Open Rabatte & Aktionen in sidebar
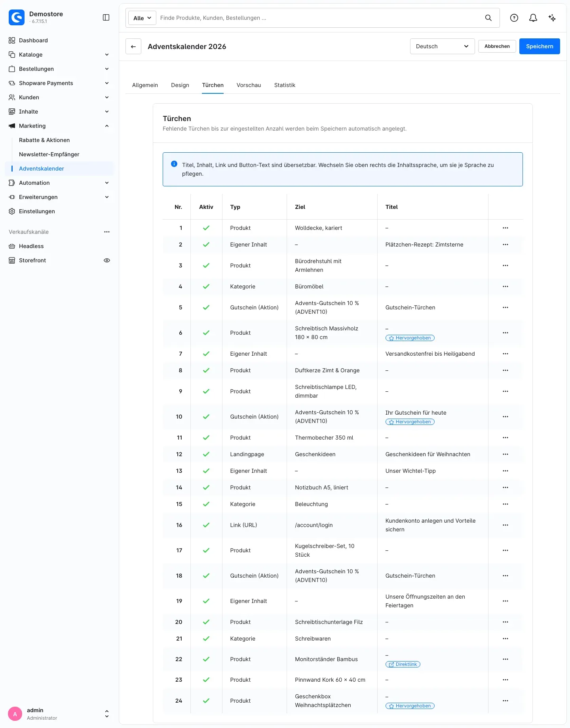 click(x=44, y=140)
